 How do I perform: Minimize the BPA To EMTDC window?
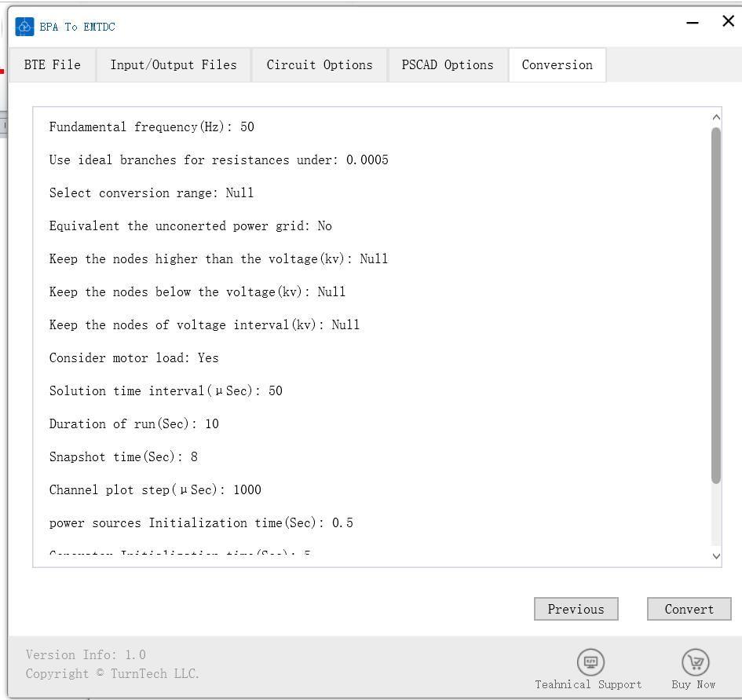693,22
